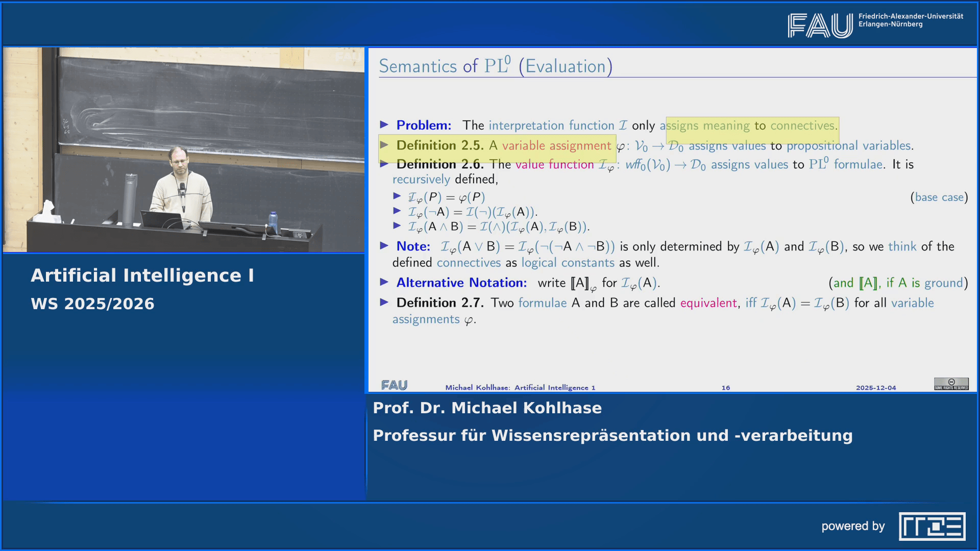The height and width of the screenshot is (551, 980).
Task: Click the '(base case)' annotation on the right
Action: [x=939, y=197]
